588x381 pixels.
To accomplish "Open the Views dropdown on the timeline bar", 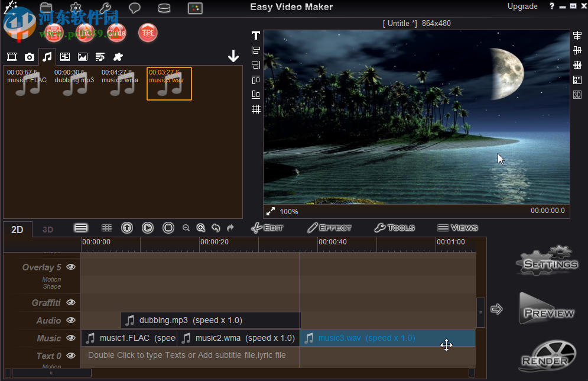I will pyautogui.click(x=457, y=227).
